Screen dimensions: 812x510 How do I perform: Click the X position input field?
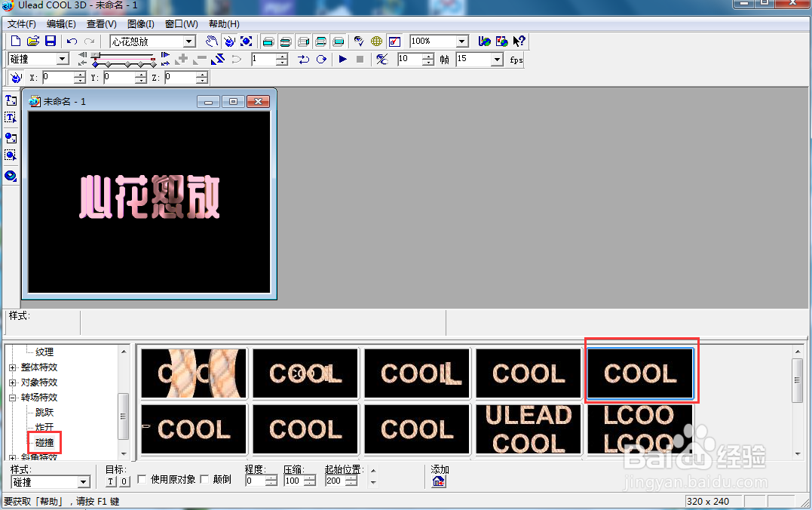tap(58, 78)
